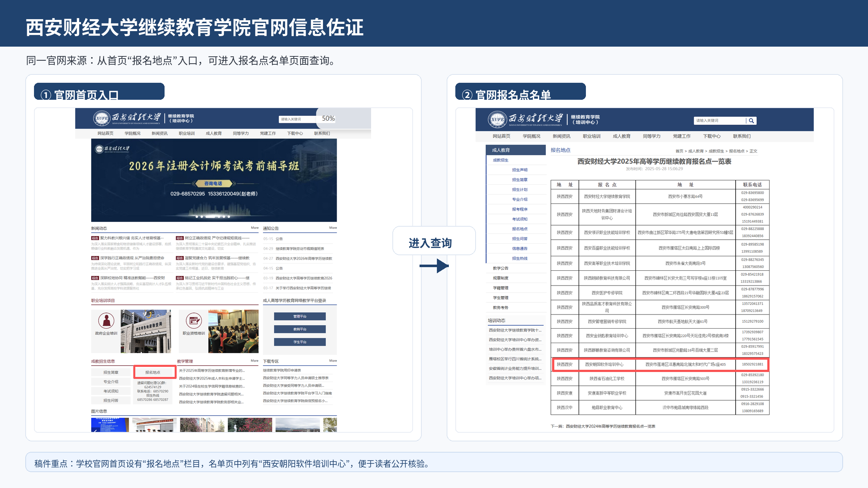This screenshot has width=868, height=488.
Task: Open the 继续教育学院用印申请表 download
Action: [282, 370]
